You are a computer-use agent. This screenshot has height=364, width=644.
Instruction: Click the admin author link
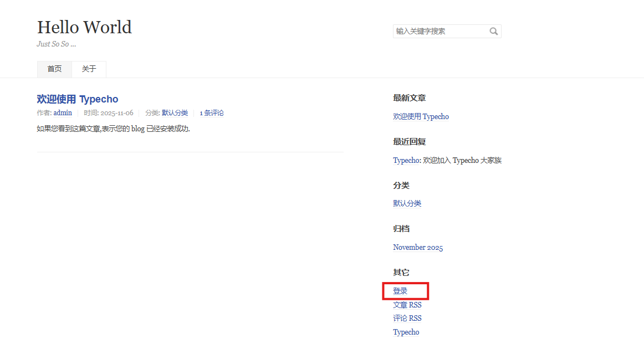coord(63,113)
